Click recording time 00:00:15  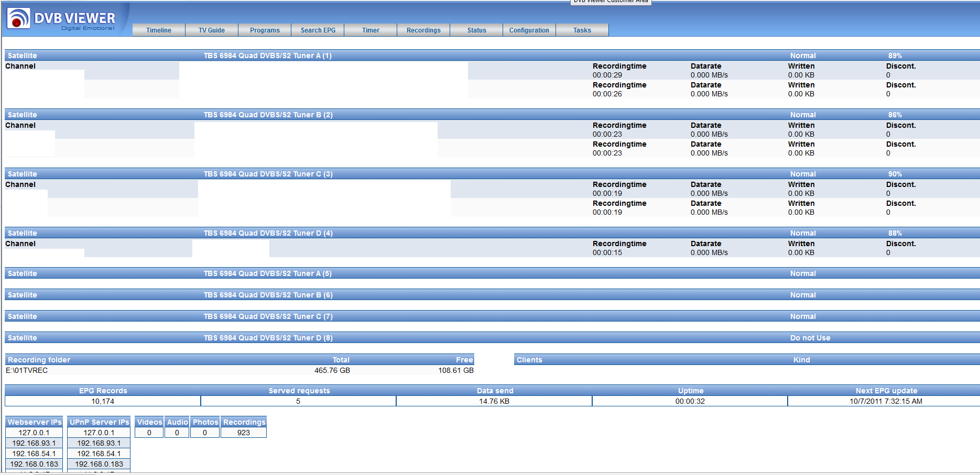(607, 252)
